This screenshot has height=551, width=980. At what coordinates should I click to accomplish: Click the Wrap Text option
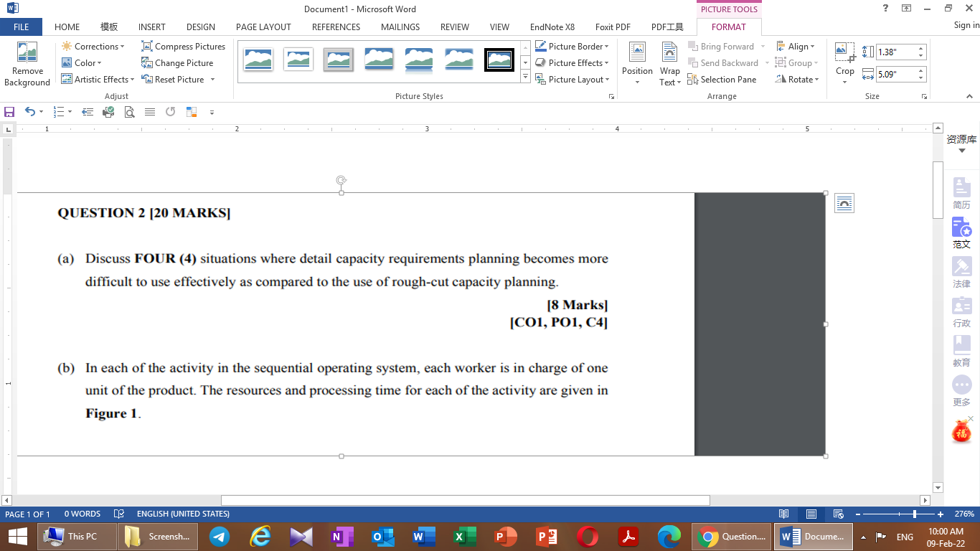[x=669, y=63]
